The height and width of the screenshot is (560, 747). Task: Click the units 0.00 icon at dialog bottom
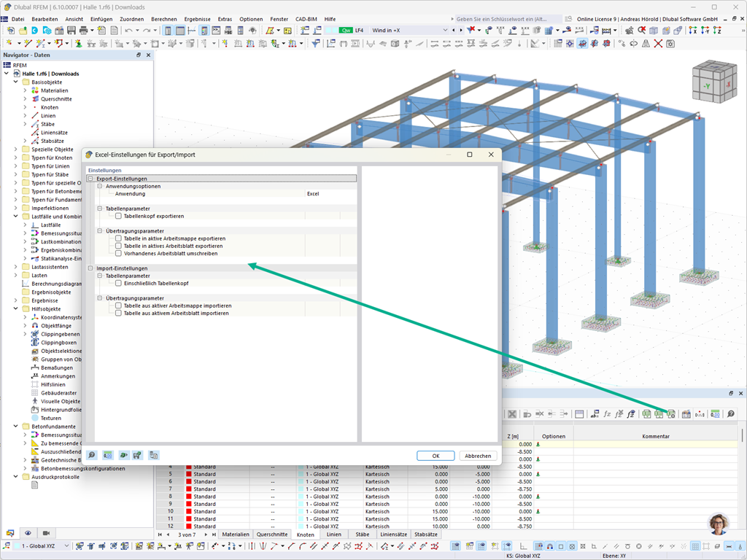coord(108,455)
